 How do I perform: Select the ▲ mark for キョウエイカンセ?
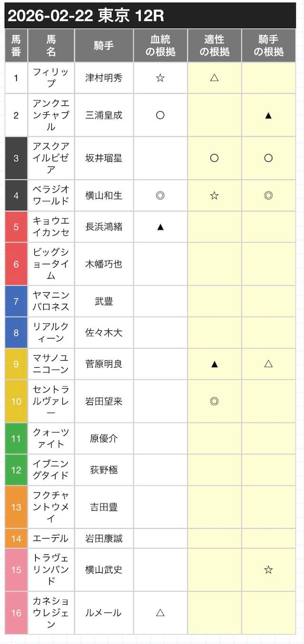[x=160, y=226]
